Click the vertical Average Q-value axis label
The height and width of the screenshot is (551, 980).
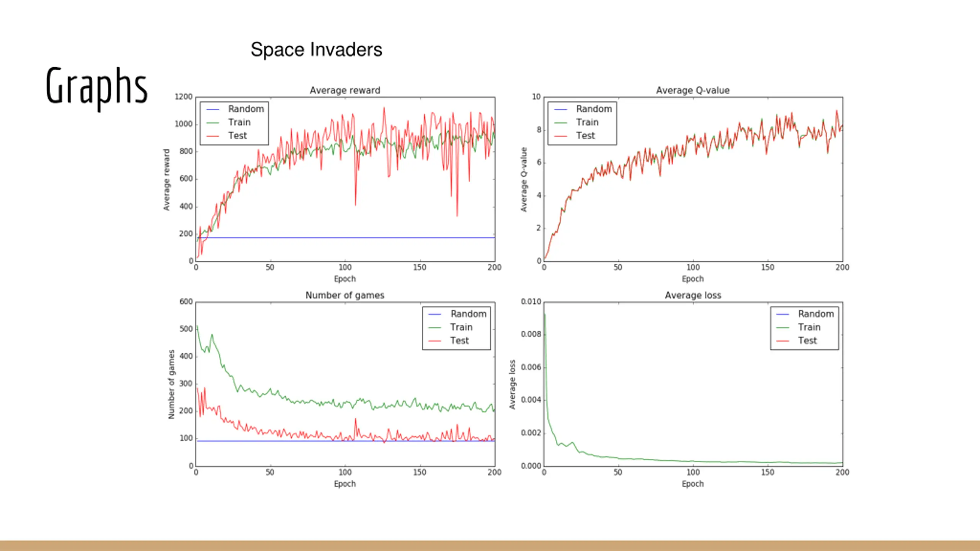[524, 179]
